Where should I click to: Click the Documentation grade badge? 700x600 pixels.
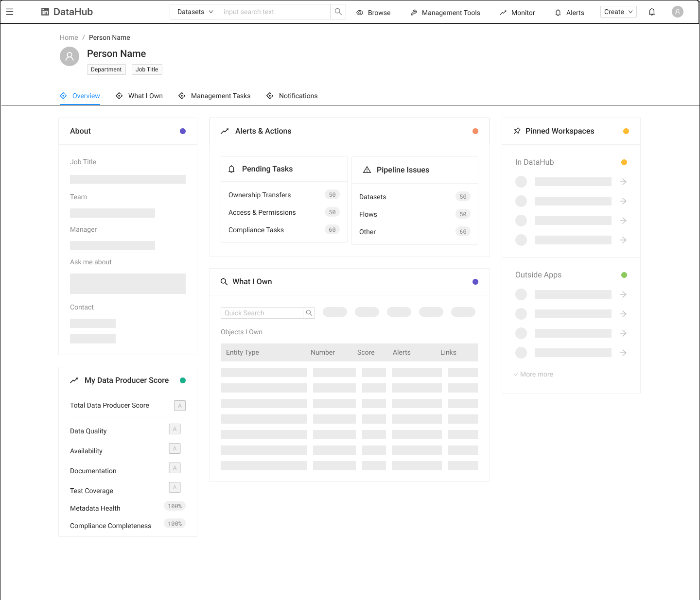(x=175, y=468)
